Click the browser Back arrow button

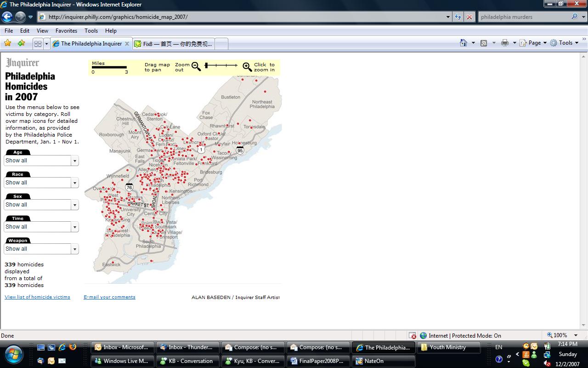click(x=7, y=17)
